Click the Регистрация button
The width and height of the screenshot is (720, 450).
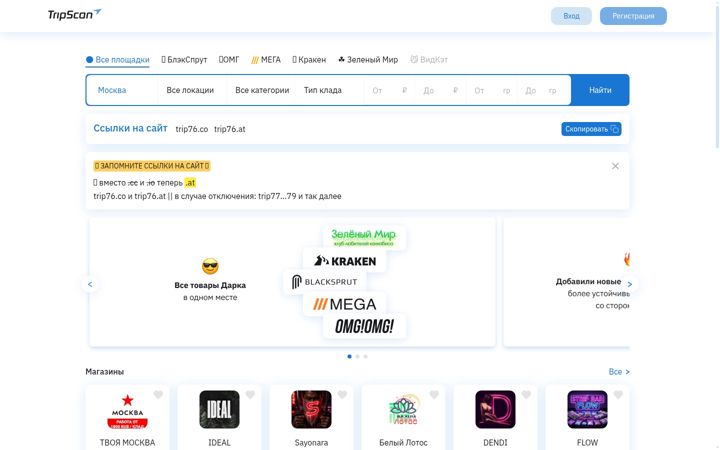(633, 16)
